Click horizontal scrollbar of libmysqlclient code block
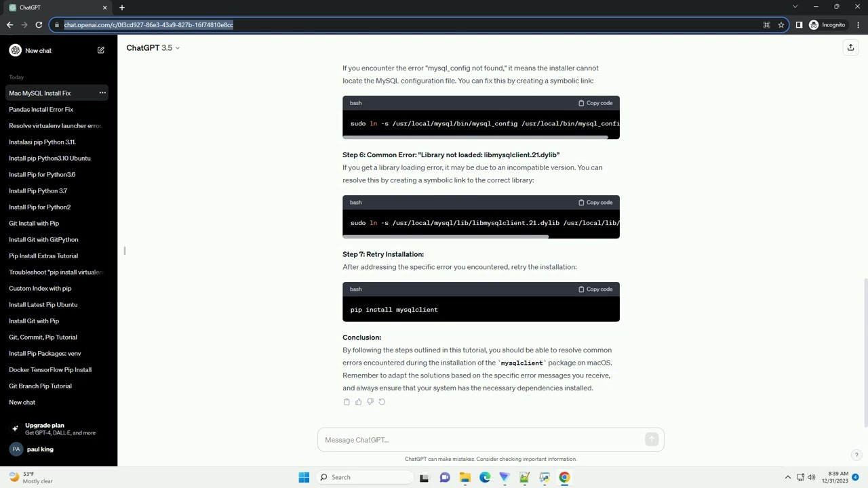The height and width of the screenshot is (488, 868). pyautogui.click(x=446, y=237)
